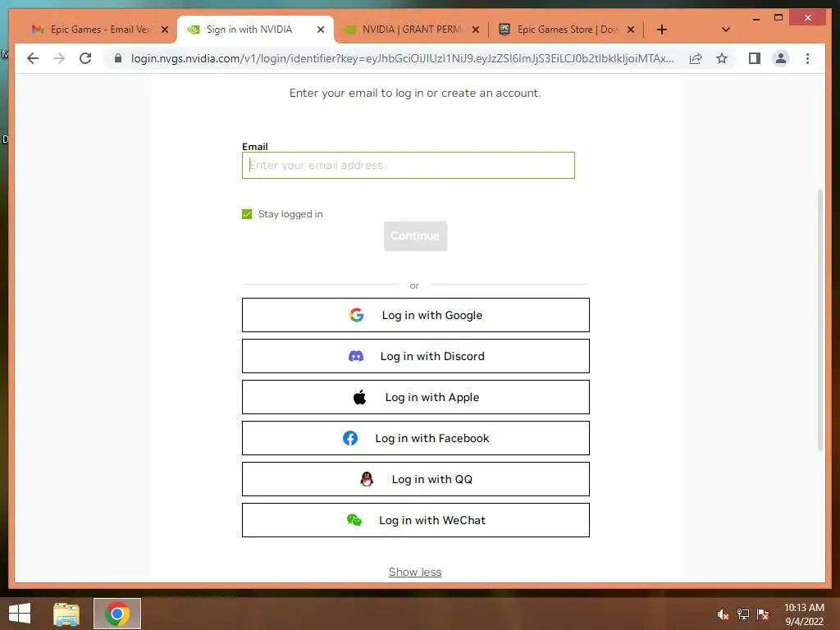Viewport: 840px width, 630px height.
Task: Share this page using the share icon
Action: point(696,58)
